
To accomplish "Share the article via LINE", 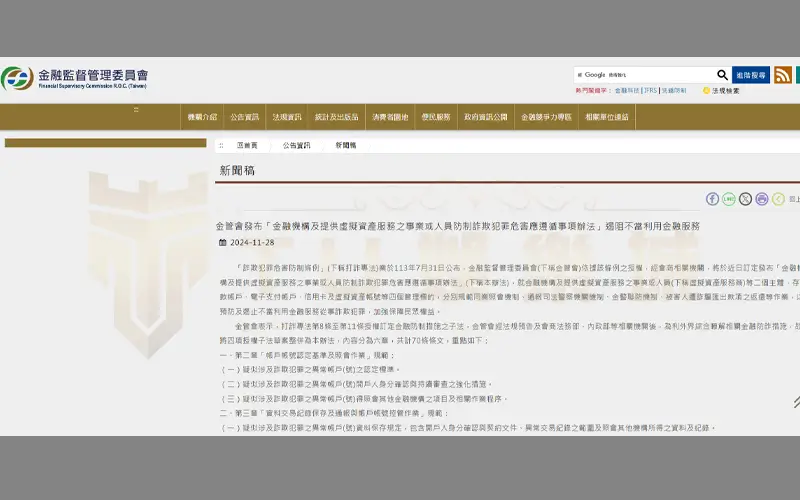I will click(x=729, y=199).
